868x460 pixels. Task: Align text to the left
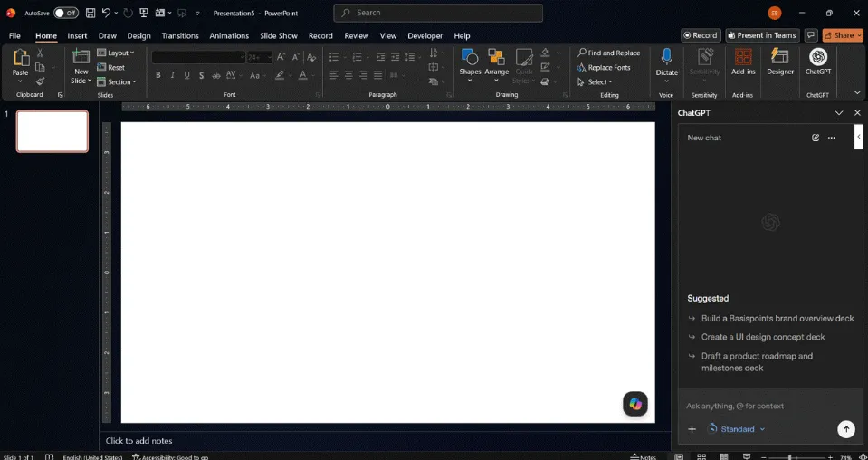pyautogui.click(x=334, y=75)
